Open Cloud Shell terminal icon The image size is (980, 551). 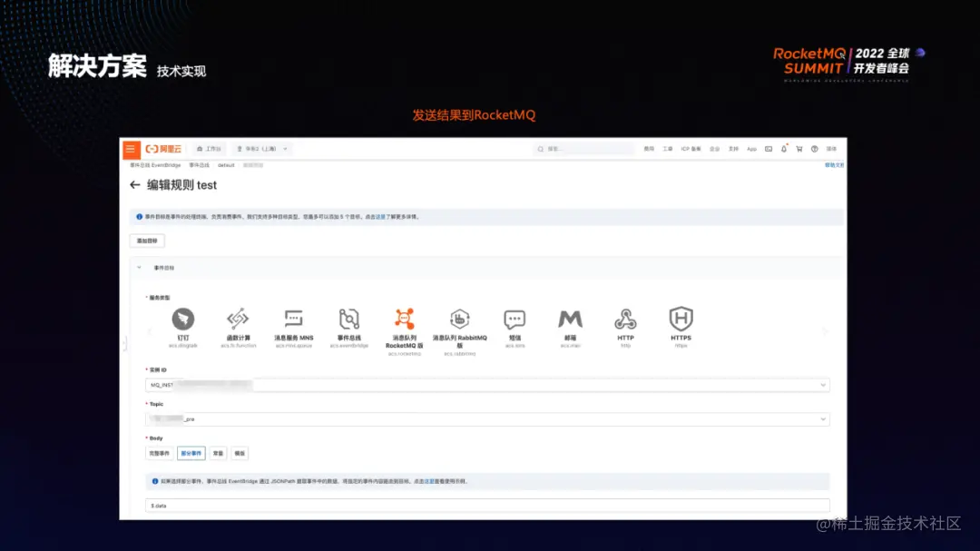pos(769,149)
